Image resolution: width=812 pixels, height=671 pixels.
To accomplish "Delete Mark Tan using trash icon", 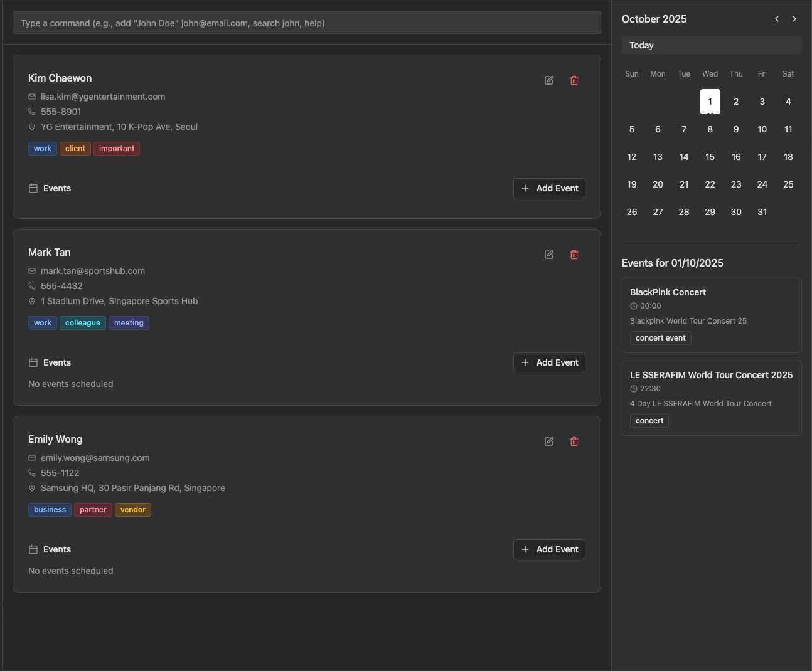I will click(574, 255).
